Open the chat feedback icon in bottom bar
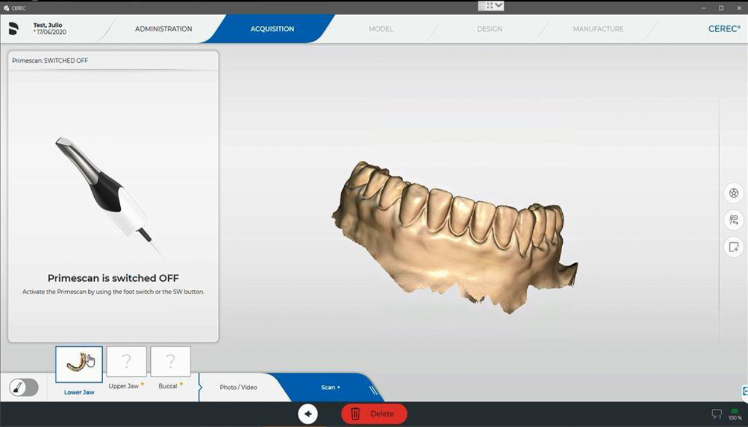 [717, 414]
